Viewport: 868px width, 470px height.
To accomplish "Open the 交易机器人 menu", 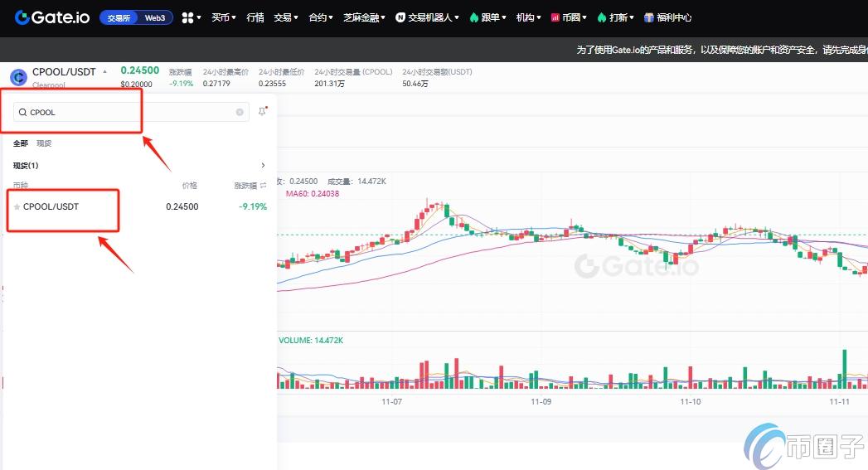I will pyautogui.click(x=427, y=17).
